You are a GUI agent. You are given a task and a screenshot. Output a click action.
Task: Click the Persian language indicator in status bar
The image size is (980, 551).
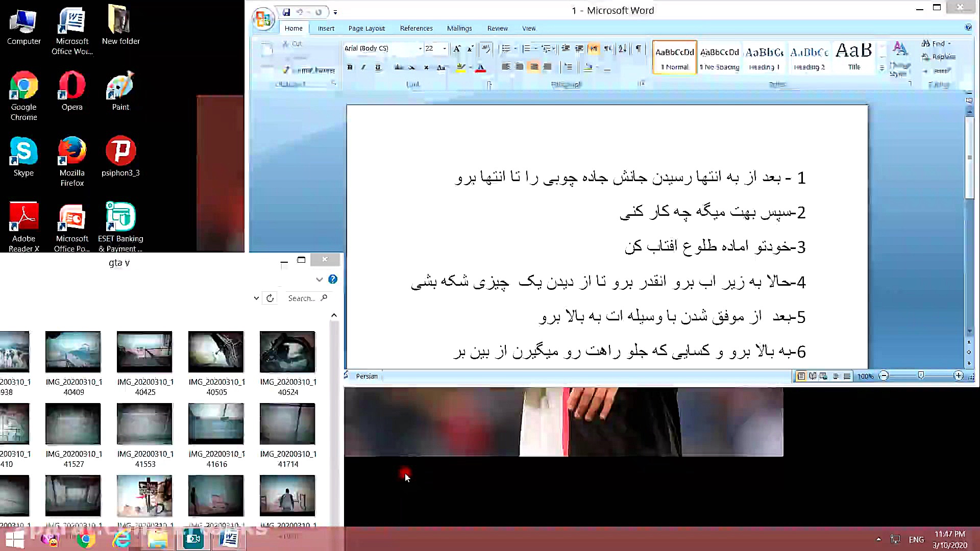tap(366, 376)
